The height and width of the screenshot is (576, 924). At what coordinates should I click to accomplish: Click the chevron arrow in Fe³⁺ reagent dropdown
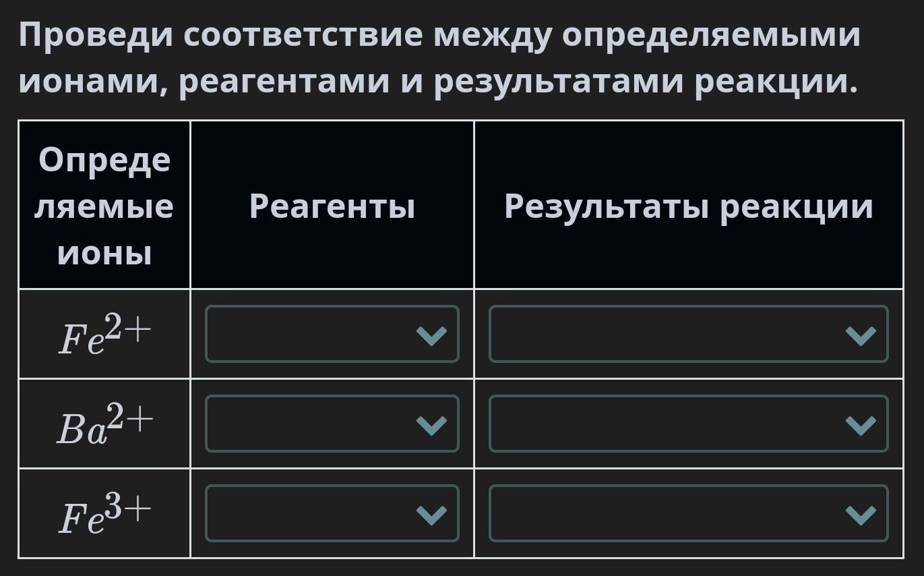pos(431,515)
